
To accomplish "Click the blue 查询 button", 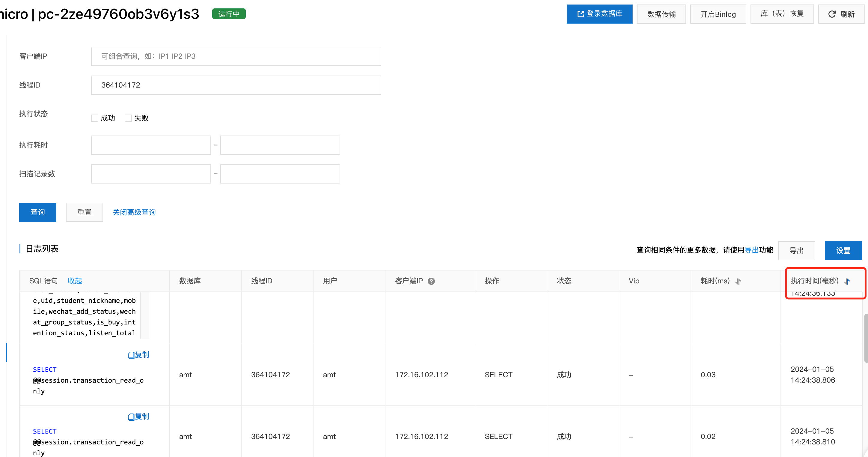I will 38,212.
